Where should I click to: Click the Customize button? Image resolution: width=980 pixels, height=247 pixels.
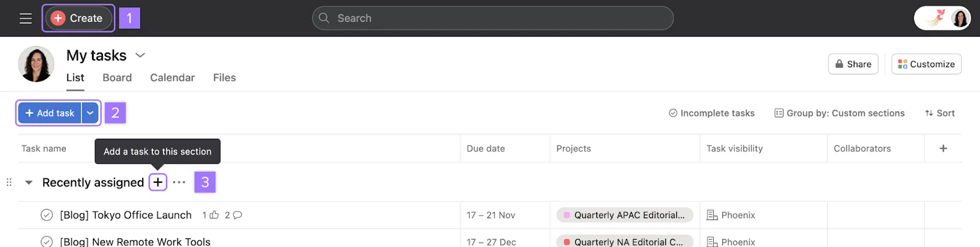point(926,64)
